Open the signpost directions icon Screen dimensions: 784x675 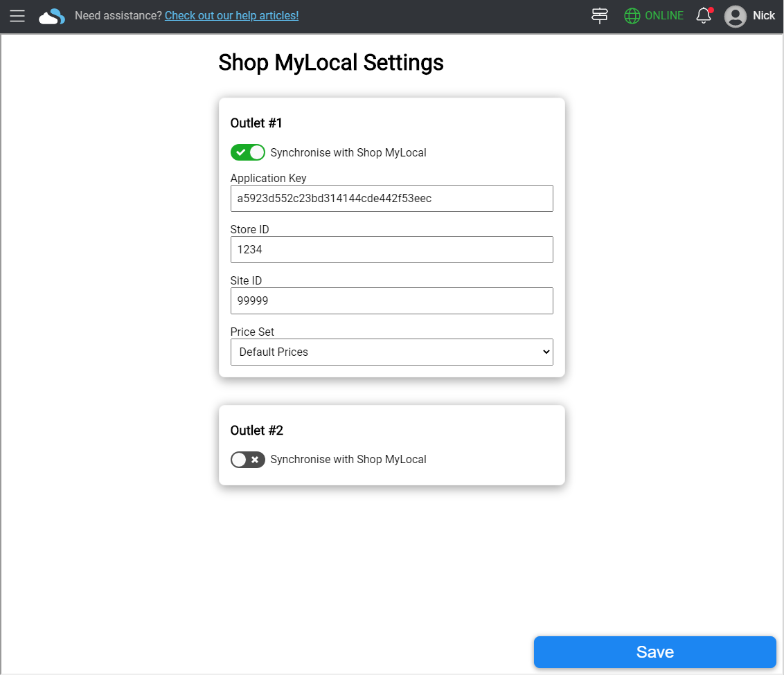(x=600, y=15)
